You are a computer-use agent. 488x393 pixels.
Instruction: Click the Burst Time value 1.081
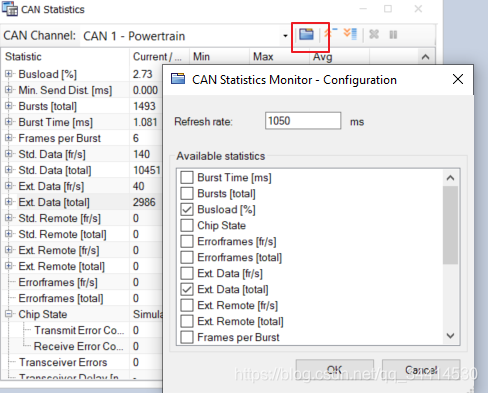click(x=145, y=122)
